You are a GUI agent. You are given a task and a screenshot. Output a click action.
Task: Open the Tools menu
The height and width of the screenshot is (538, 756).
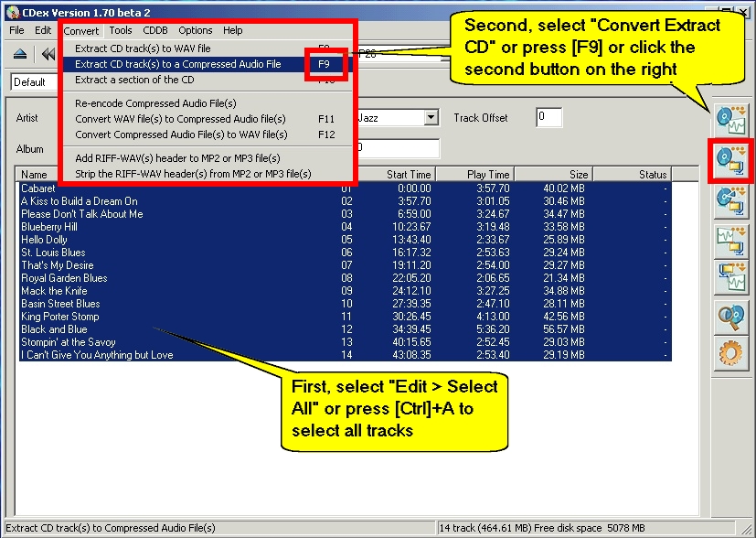(x=121, y=30)
